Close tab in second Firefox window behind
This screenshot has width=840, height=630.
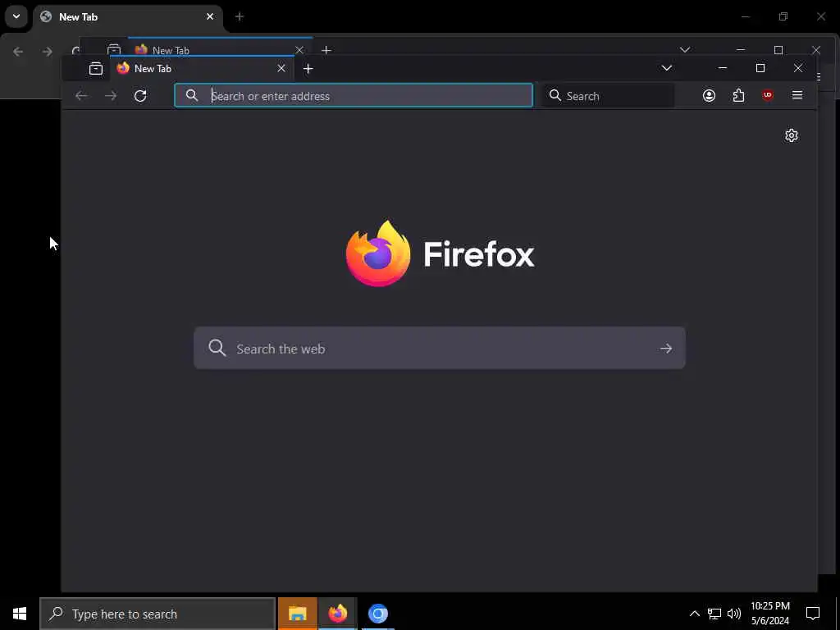pos(299,50)
